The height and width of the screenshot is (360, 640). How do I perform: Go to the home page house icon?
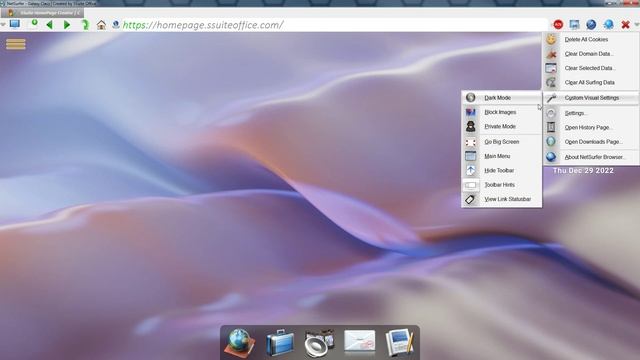pos(101,25)
